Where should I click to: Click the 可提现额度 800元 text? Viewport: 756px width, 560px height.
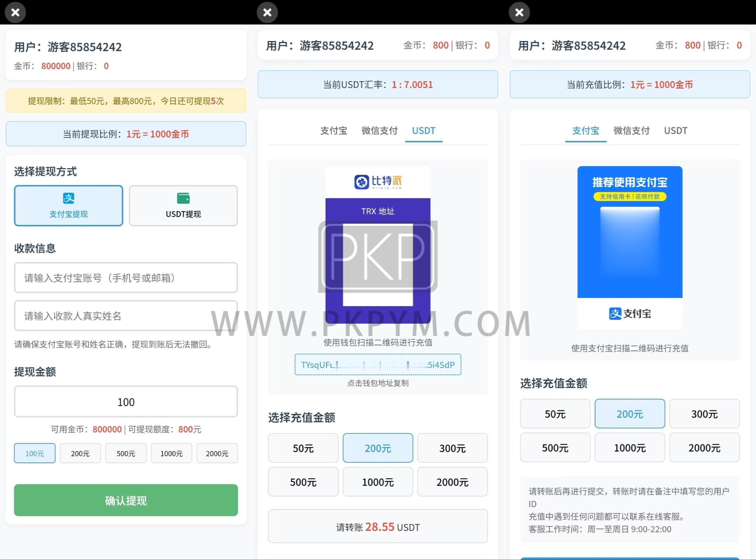pos(165,429)
